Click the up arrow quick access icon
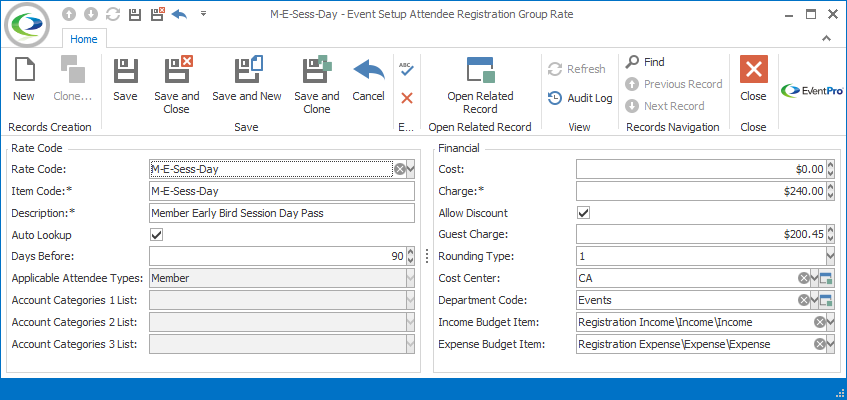This screenshot has width=847, height=400. 69,15
